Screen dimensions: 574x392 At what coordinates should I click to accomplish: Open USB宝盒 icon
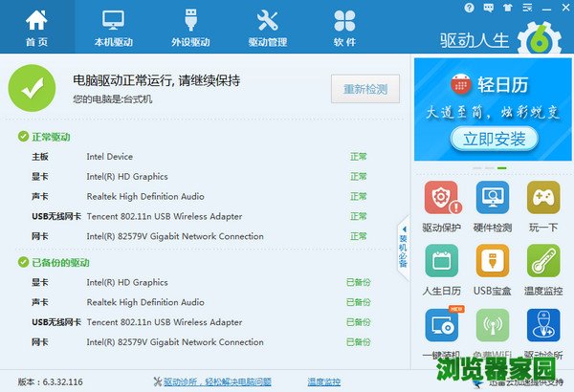tap(492, 270)
